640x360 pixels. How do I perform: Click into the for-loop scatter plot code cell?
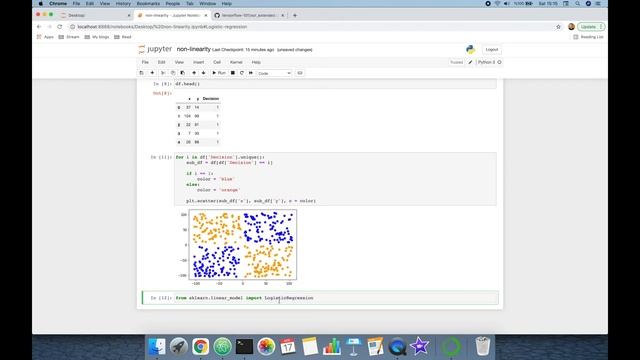pyautogui.click(x=336, y=179)
